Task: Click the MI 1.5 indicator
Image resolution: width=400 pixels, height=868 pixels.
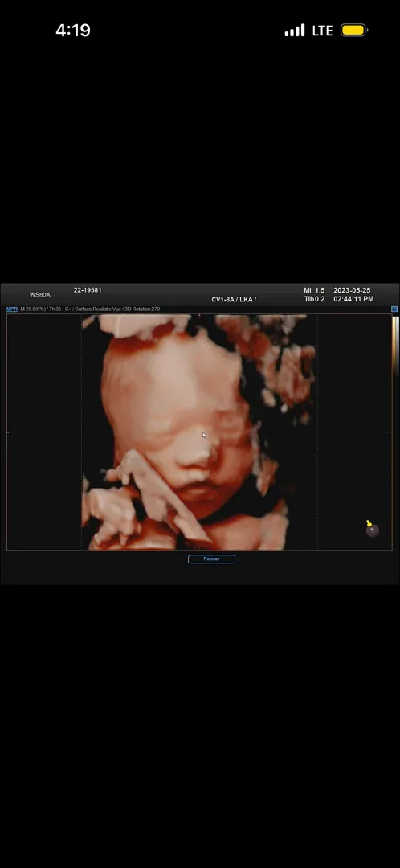Action: click(314, 291)
